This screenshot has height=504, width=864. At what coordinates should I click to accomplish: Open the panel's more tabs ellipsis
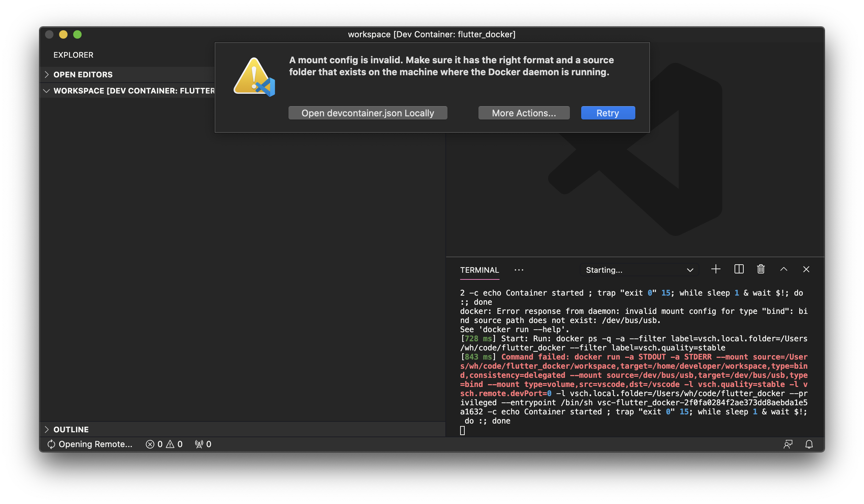(519, 270)
